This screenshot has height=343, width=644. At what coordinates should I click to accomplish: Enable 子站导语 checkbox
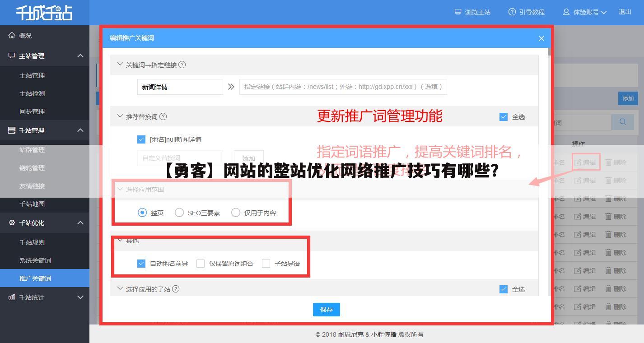pos(266,263)
